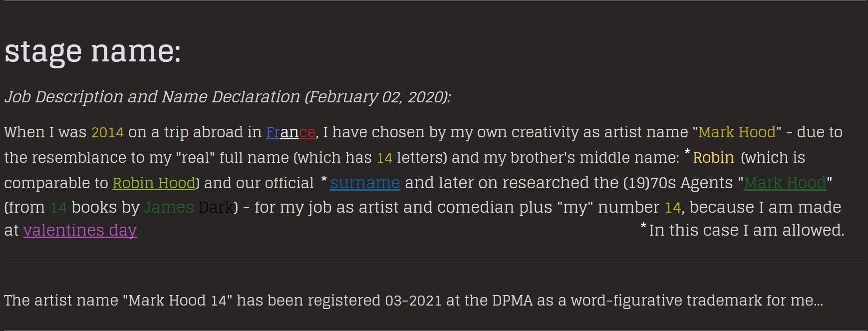Click the green word James

coord(168,207)
